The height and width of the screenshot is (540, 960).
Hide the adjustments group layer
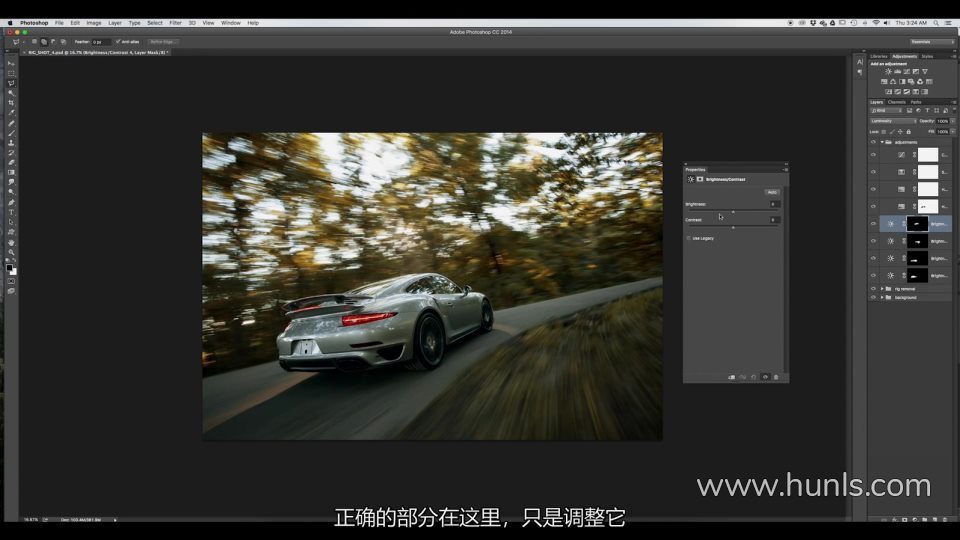874,142
